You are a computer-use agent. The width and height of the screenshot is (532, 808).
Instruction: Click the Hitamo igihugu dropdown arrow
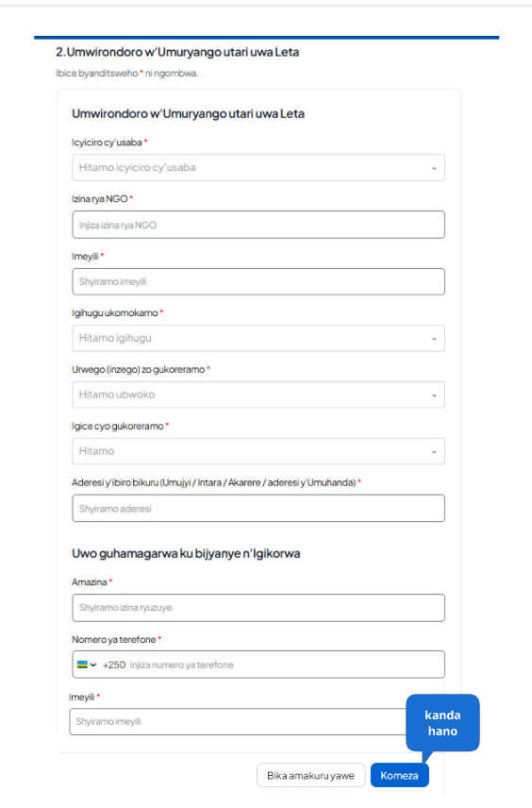434,339
